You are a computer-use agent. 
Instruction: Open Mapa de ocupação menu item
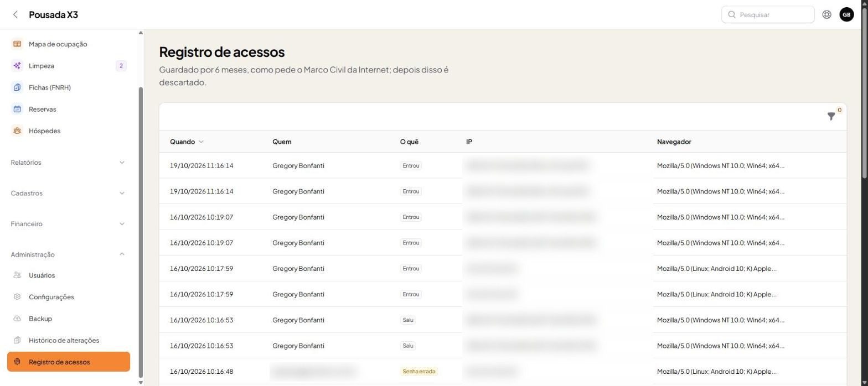click(x=69, y=44)
